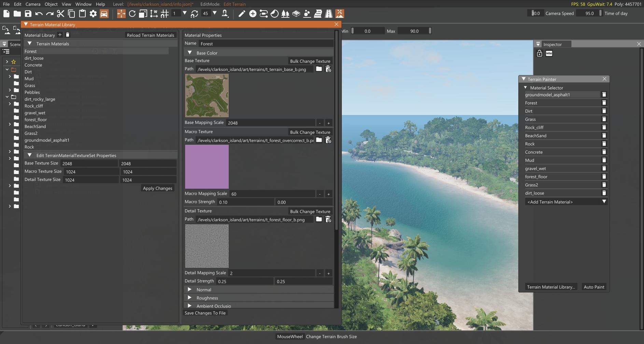Viewport: 644px width, 344px height.
Task: Remove Forest from Terrain Painter list
Action: (x=604, y=103)
